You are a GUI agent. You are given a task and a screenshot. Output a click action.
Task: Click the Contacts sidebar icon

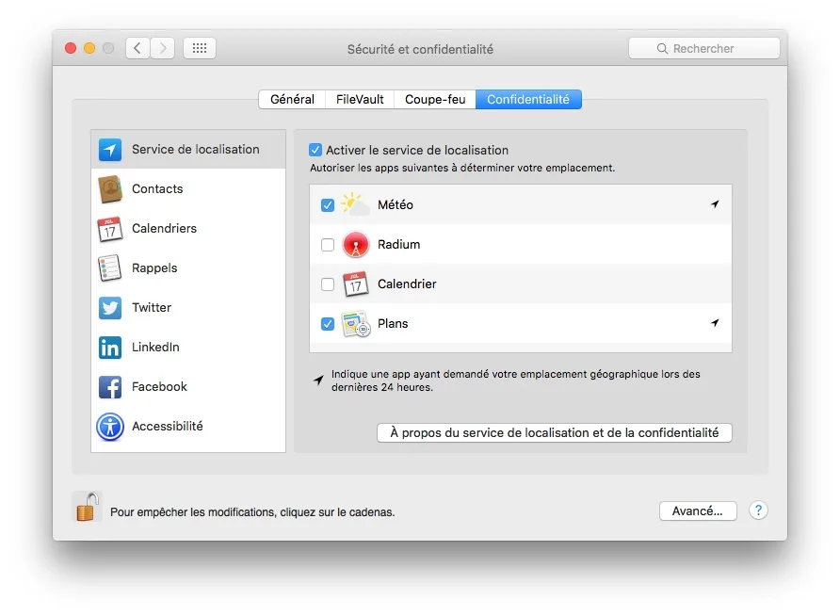pos(110,188)
